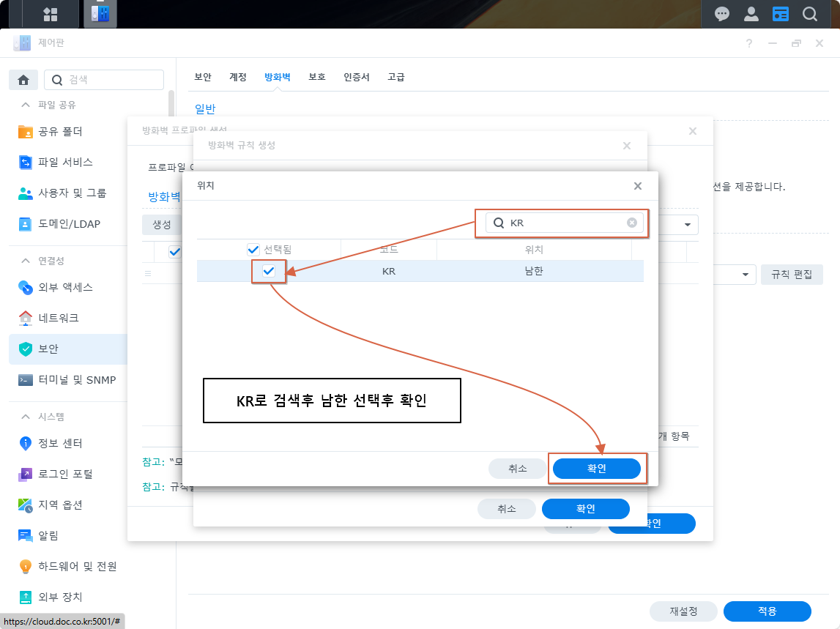
Task: Collapse the 연결성 section
Action: [25, 261]
